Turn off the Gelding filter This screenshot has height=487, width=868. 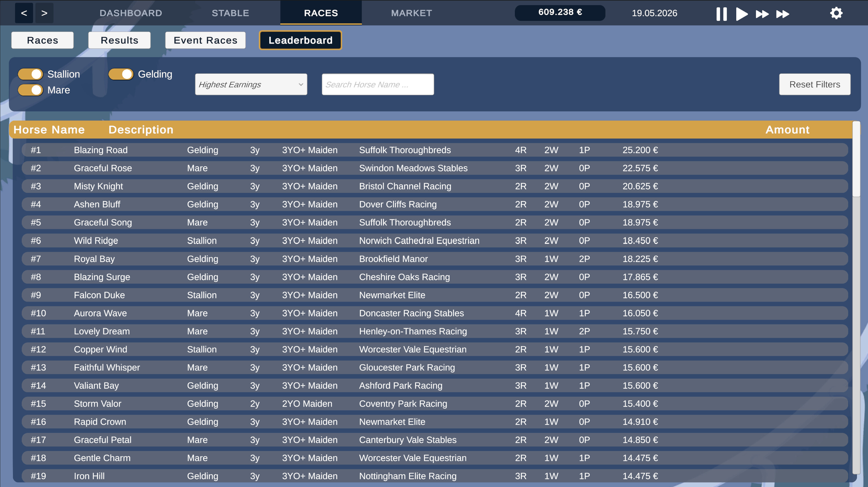pos(121,74)
